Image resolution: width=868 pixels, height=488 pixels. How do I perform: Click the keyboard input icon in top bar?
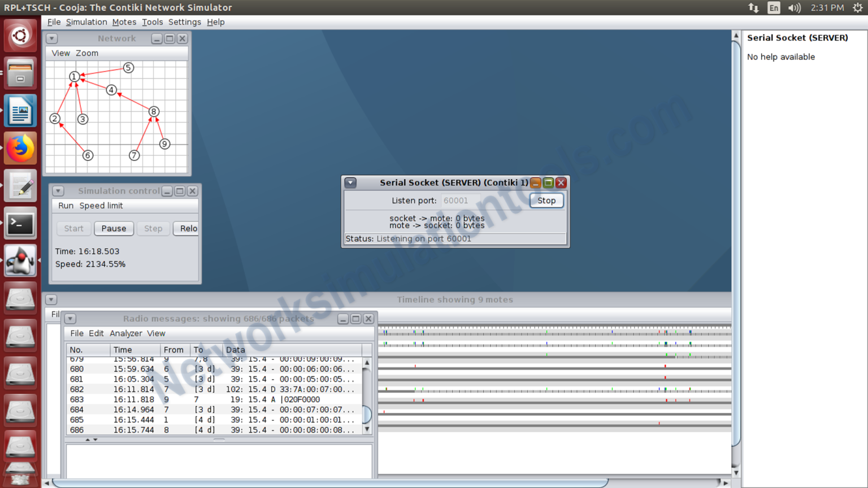coord(754,7)
